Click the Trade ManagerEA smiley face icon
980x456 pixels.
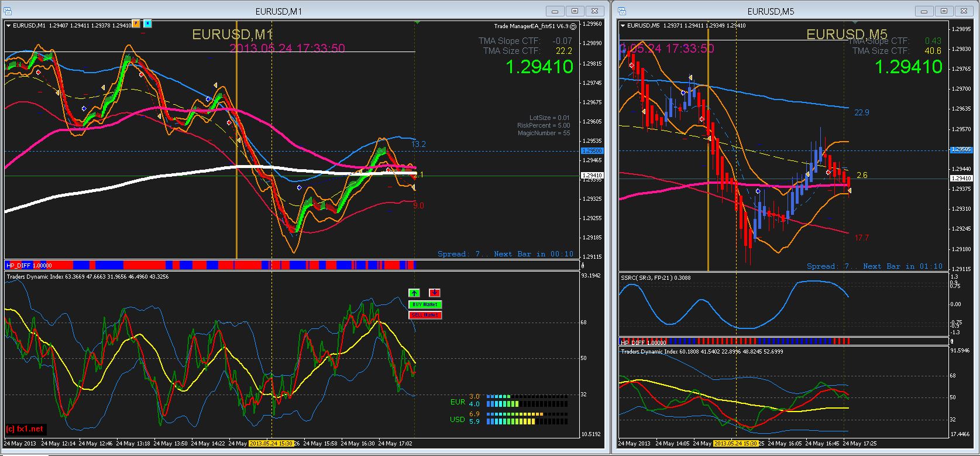point(573,26)
